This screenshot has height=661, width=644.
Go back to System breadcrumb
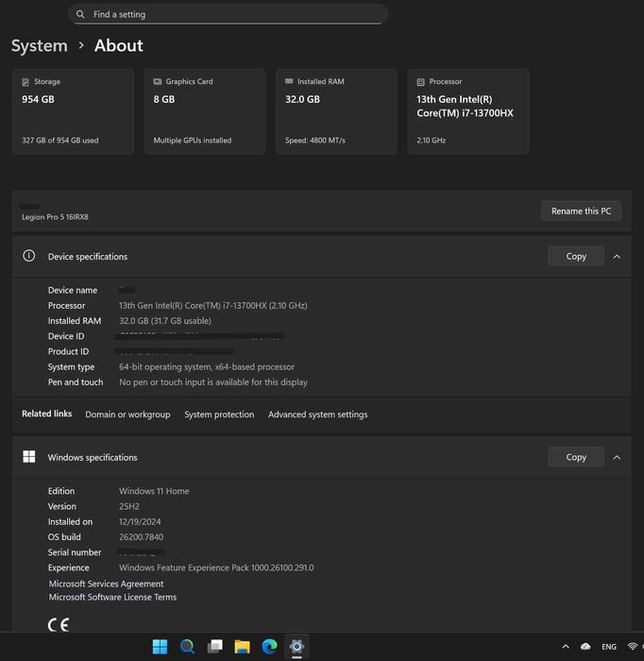(40, 45)
